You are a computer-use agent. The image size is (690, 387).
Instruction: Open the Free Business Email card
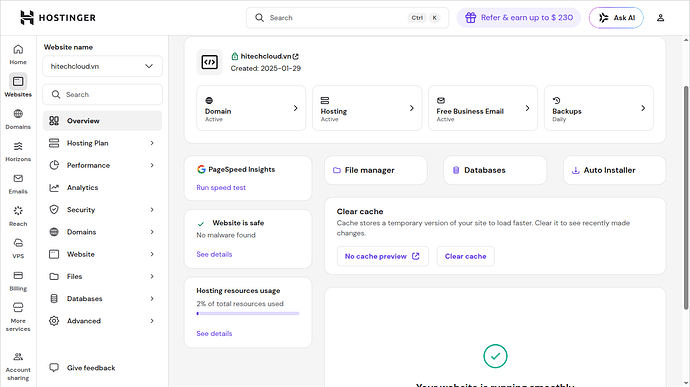pyautogui.click(x=483, y=108)
